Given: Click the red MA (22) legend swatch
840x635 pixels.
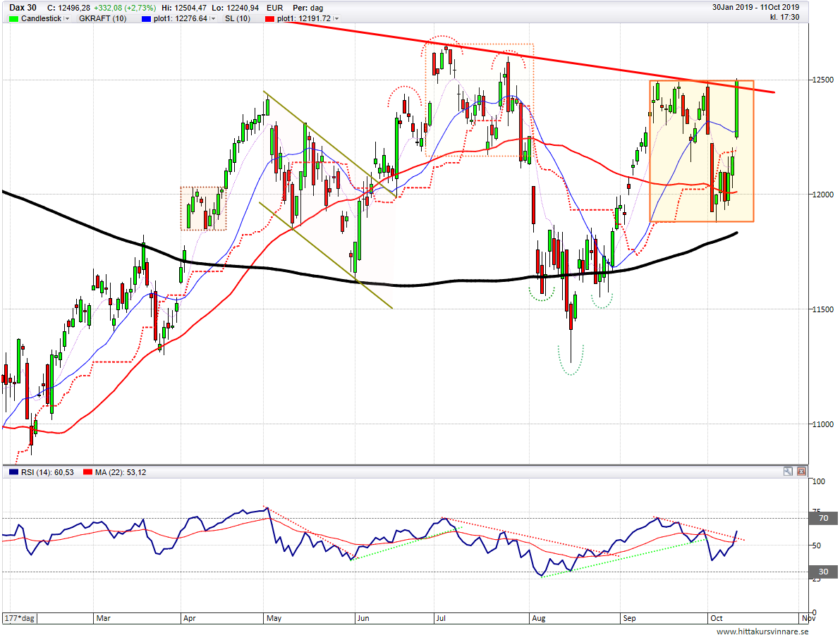Looking at the screenshot, I should coord(87,472).
